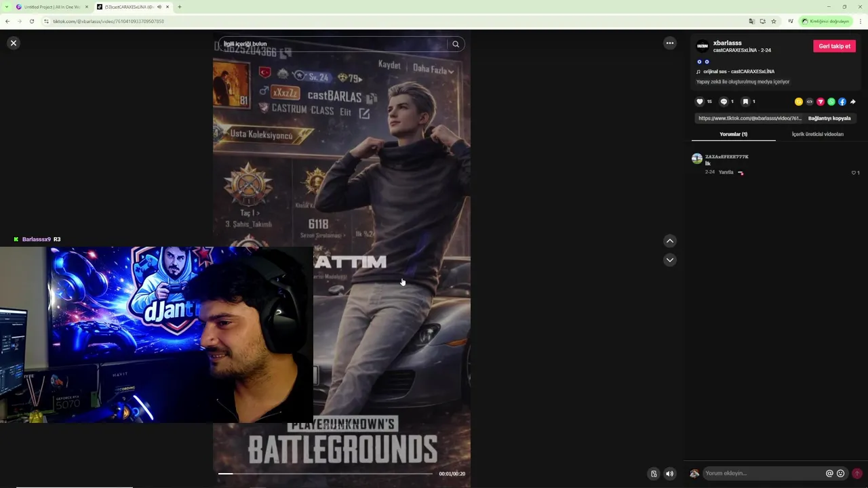
Task: Share the video to WhatsApp
Action: [831, 102]
